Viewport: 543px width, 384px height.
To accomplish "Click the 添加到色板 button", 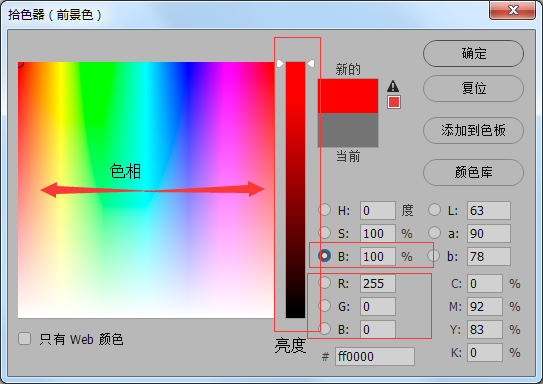I will (473, 131).
